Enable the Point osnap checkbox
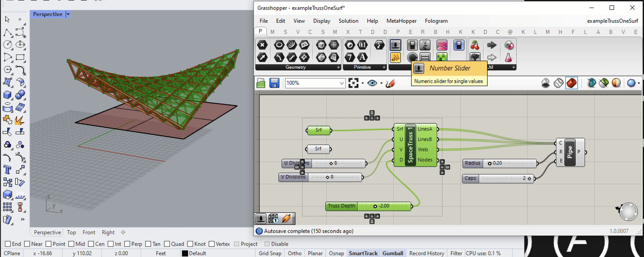 click(x=49, y=244)
